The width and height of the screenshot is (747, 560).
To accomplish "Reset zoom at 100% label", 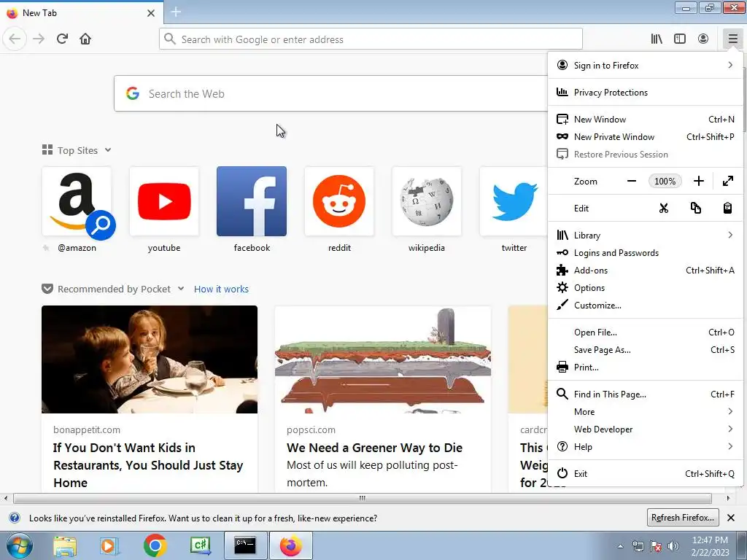I will pos(665,181).
